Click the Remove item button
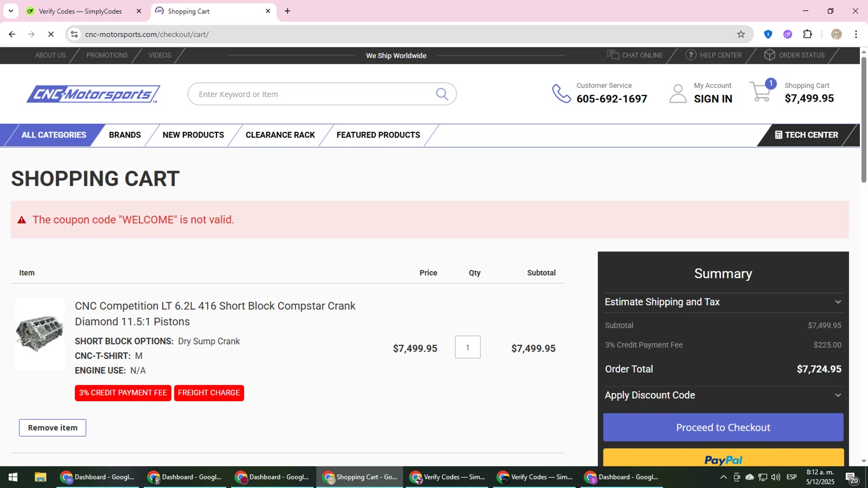868x488 pixels. pyautogui.click(x=53, y=428)
